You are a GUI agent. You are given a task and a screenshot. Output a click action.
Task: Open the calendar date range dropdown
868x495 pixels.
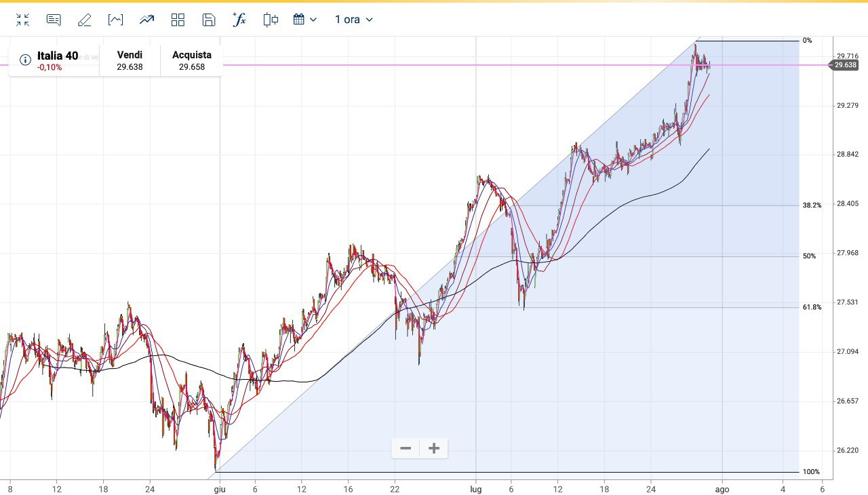tap(305, 20)
